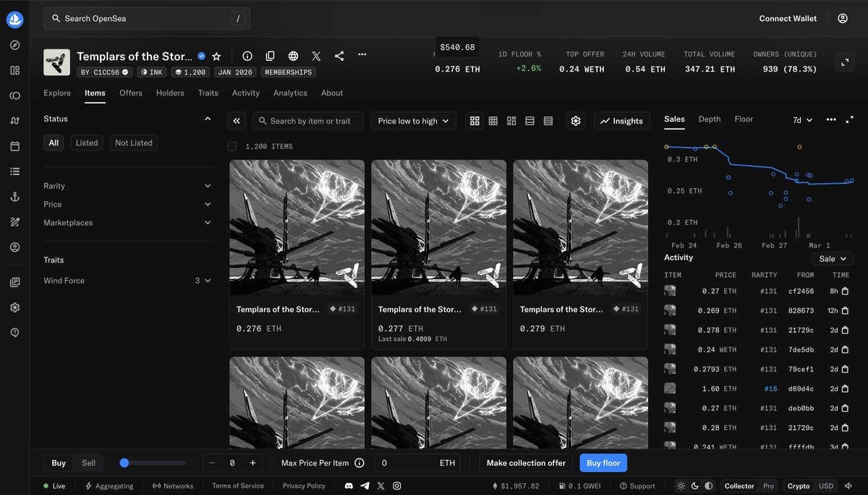The image size is (868, 495).
Task: Go to the Offers tab
Action: (x=131, y=93)
